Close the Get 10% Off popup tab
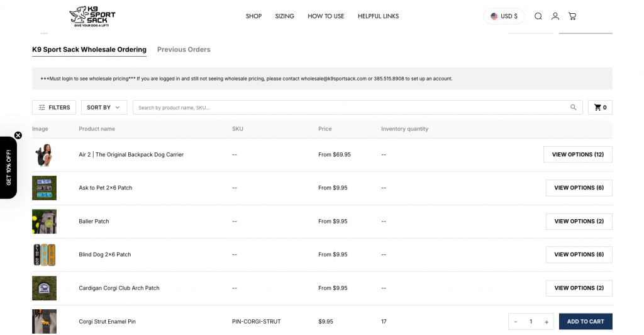The width and height of the screenshot is (644, 335). [x=18, y=135]
